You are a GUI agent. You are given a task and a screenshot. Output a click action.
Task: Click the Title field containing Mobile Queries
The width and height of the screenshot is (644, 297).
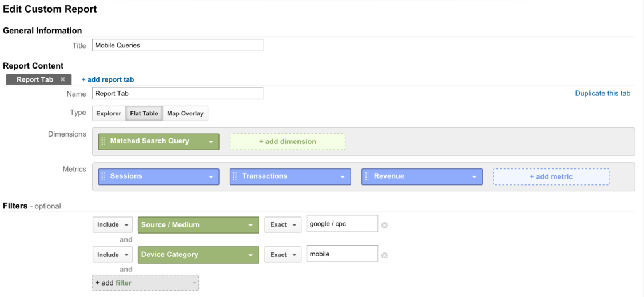click(x=177, y=46)
